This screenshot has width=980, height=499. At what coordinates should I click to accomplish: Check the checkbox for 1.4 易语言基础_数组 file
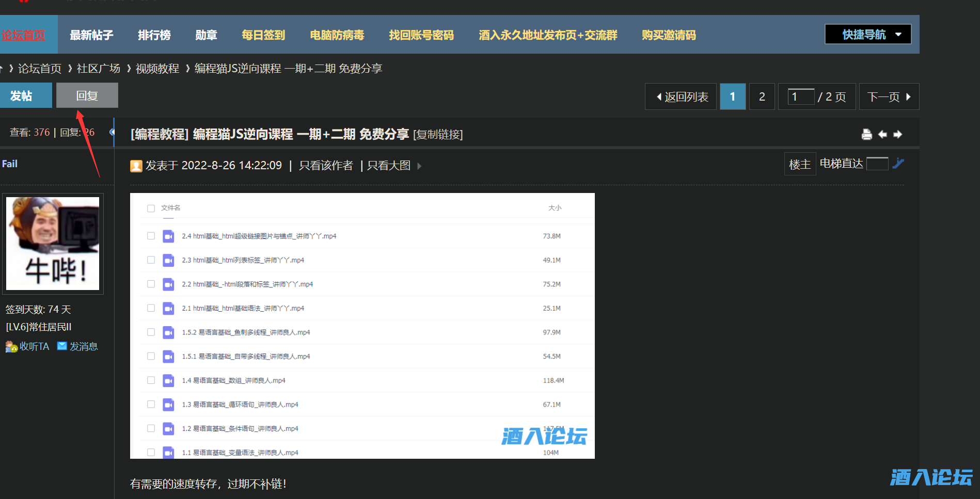151,380
